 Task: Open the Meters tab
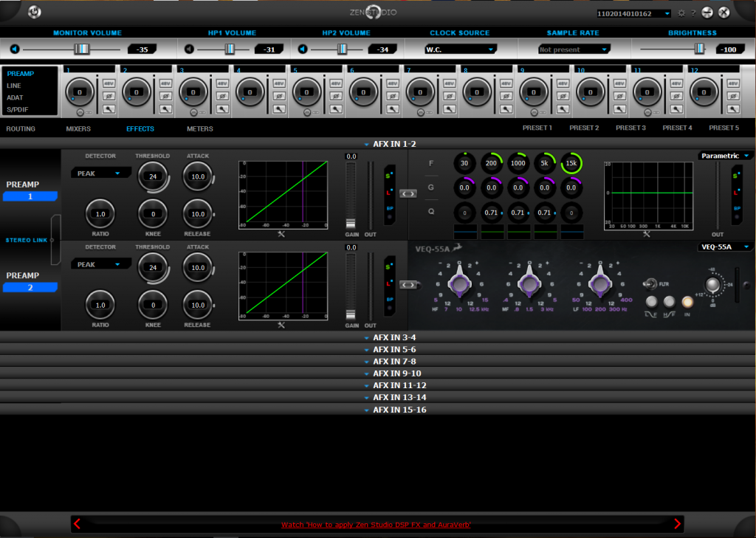point(199,128)
